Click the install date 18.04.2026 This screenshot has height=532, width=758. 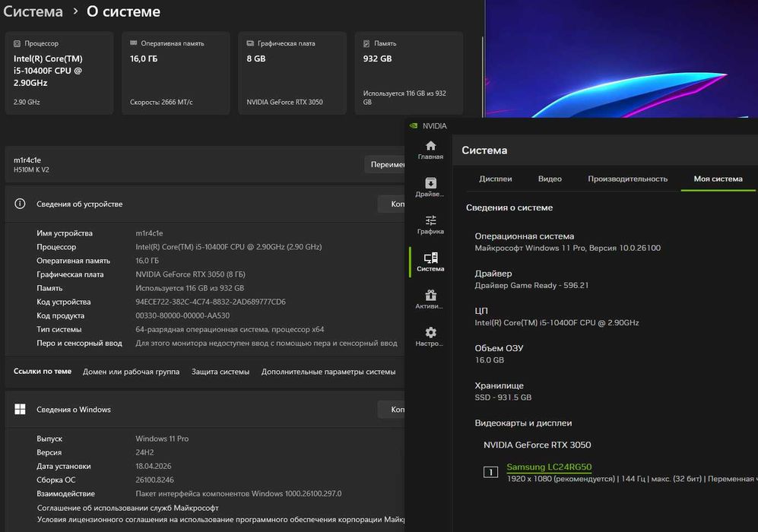154,467
